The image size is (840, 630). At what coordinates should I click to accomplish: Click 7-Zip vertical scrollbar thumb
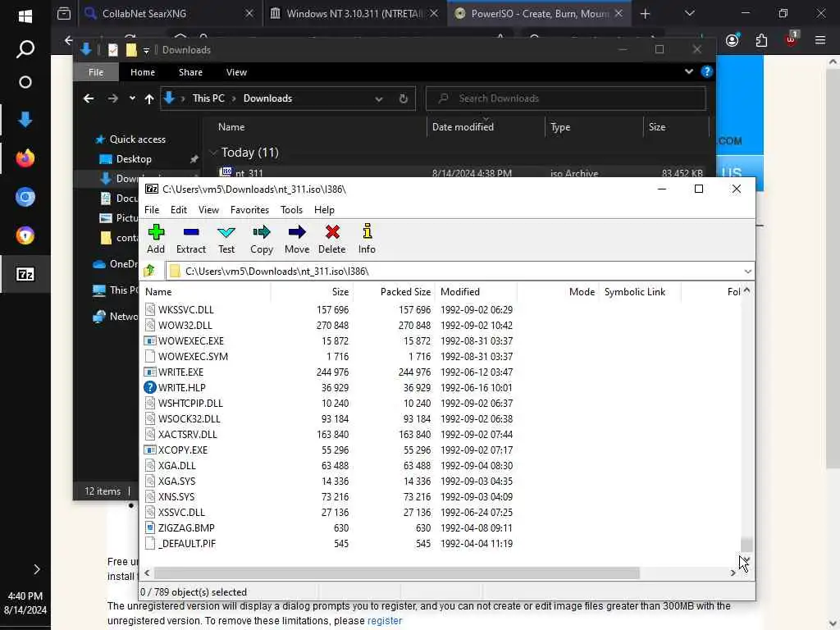[746, 545]
